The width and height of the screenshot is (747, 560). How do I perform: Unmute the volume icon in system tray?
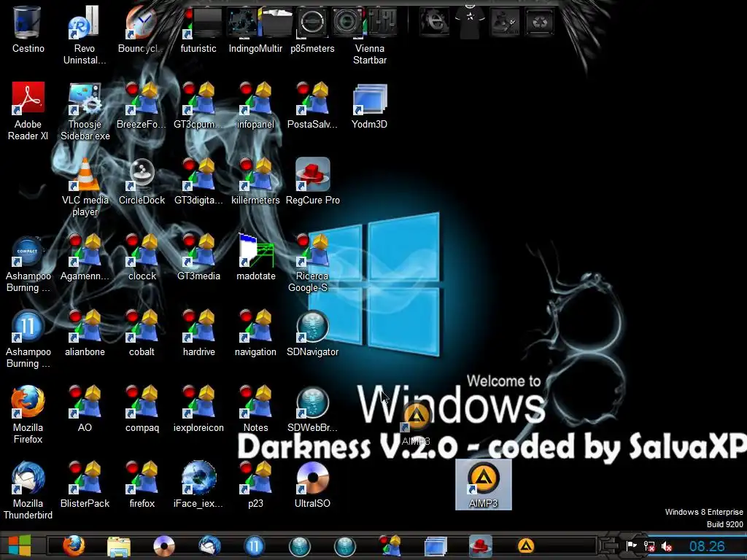click(667, 547)
